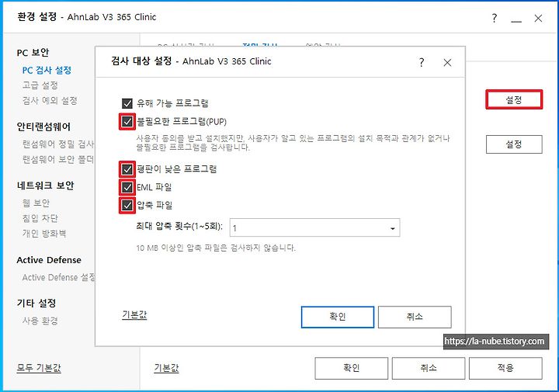Open 랜섬웨어 보안 폴더 settings
559x392 pixels.
tap(58, 159)
